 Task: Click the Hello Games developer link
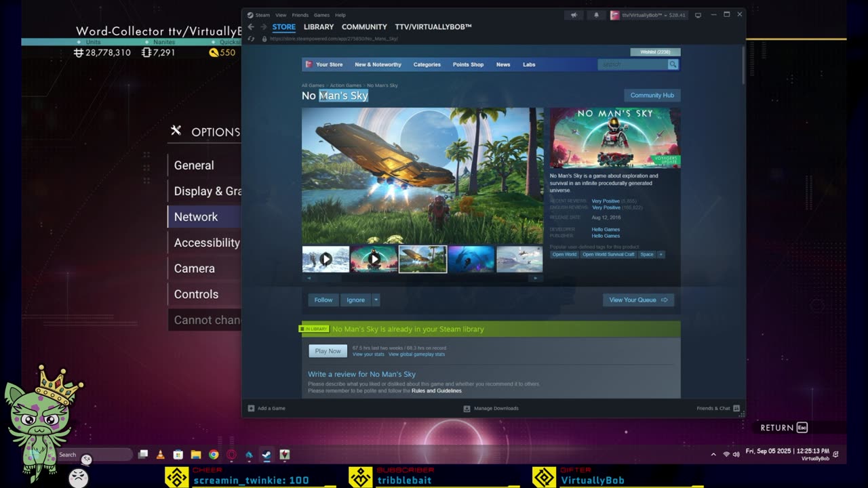[606, 229]
